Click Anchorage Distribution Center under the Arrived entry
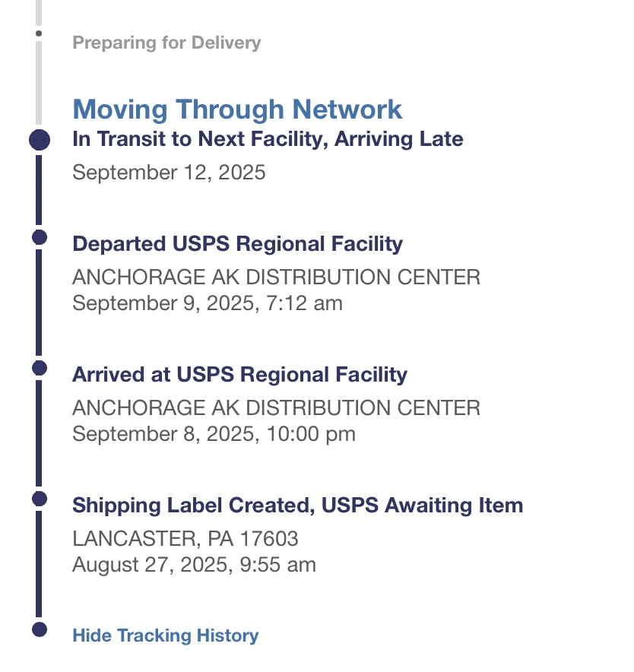Image resolution: width=634 pixels, height=672 pixels. tap(276, 407)
